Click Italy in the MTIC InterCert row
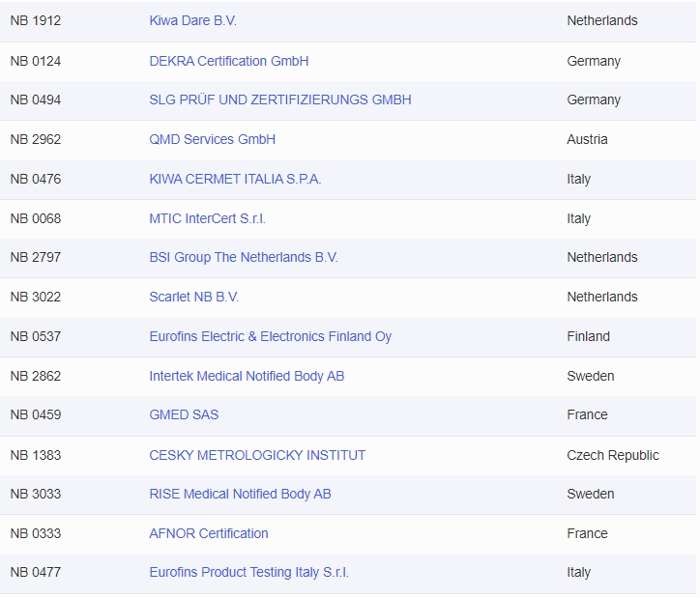Viewport: 700px width, 598px height. (579, 219)
